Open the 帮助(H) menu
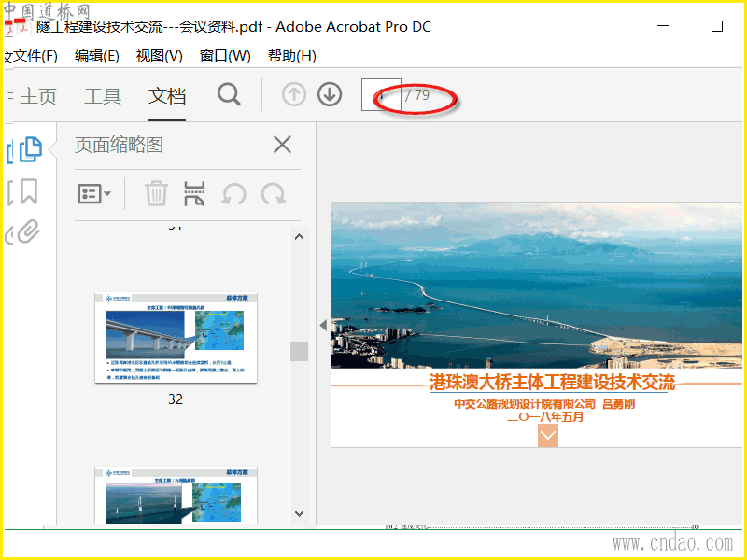 pos(292,56)
